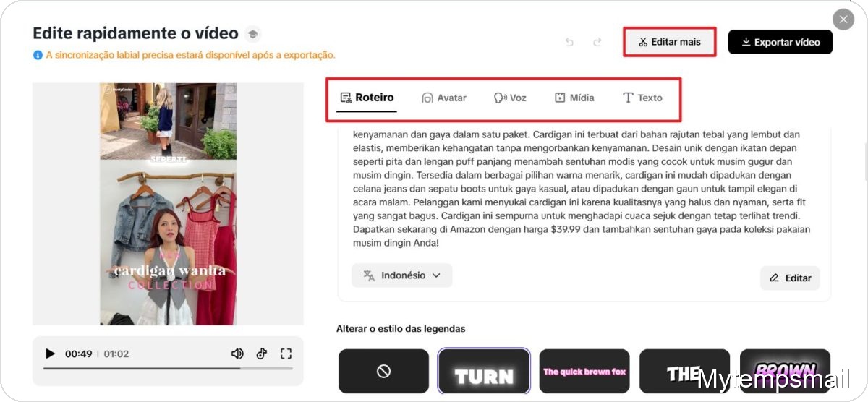Choose the white THE caption style

(684, 371)
